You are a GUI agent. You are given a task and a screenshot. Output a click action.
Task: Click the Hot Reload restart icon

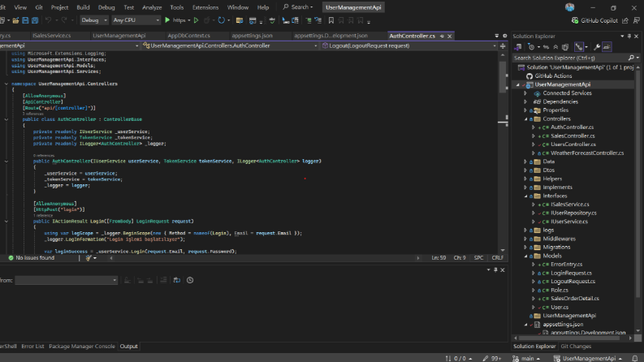[x=221, y=20]
